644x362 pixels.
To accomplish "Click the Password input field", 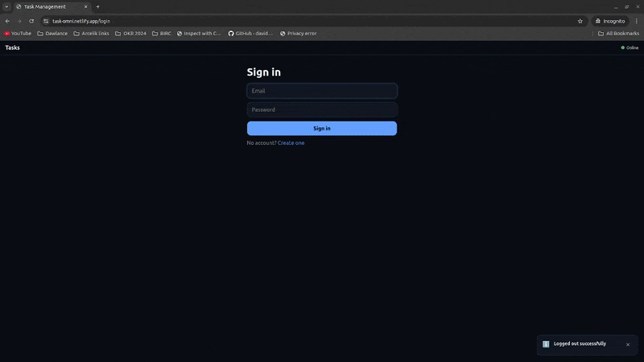I will (322, 109).
